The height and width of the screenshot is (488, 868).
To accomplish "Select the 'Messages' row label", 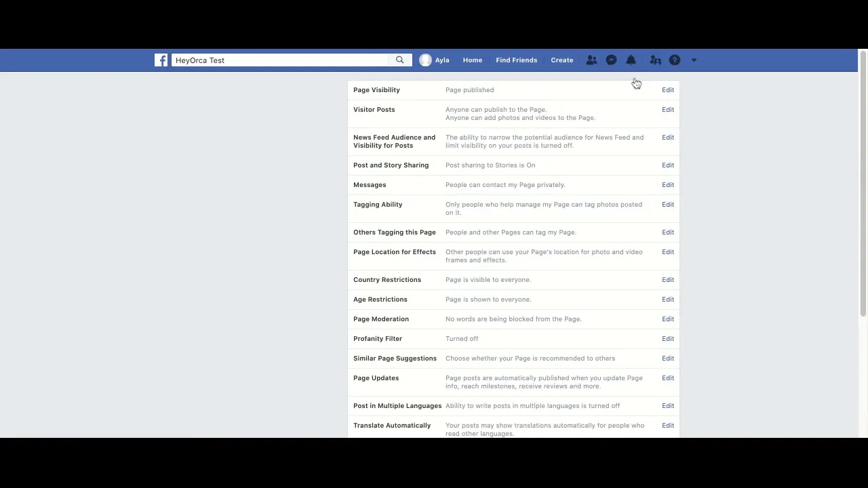I will click(x=370, y=185).
